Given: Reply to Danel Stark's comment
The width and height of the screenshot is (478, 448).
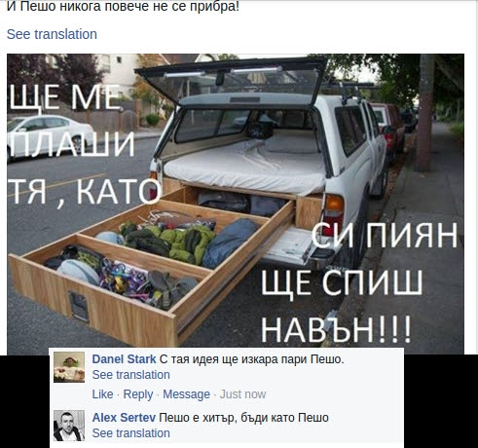Looking at the screenshot, I should tap(138, 394).
